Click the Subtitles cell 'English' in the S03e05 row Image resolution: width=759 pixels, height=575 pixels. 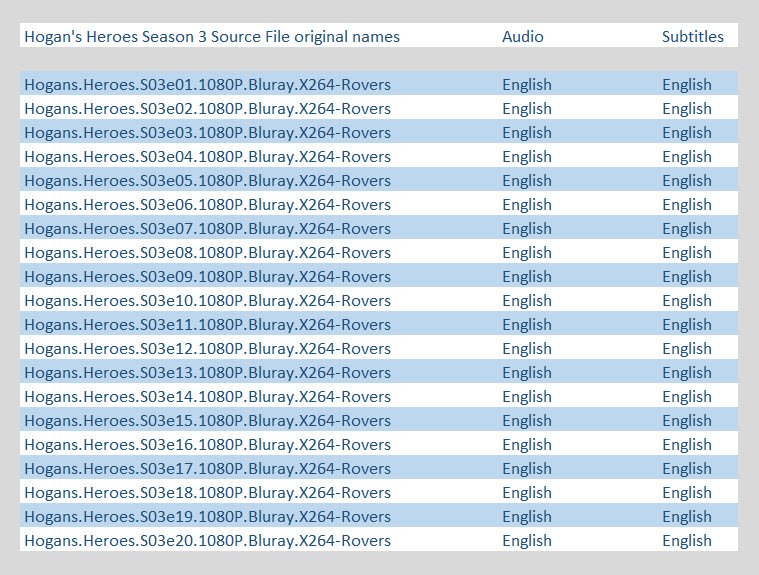[x=687, y=181]
